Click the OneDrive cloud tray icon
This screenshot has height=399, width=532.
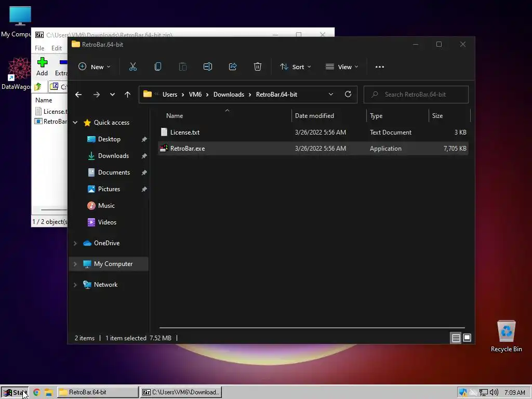point(473,393)
